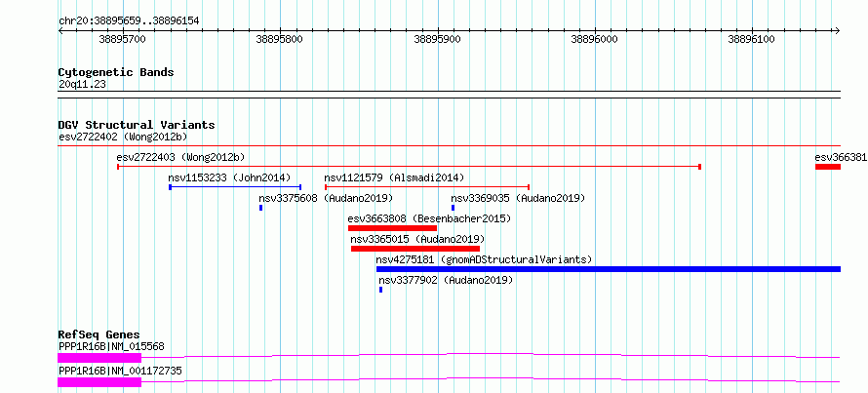Select the esv2722402 thin red variant line
The image size is (868, 393).
[x=449, y=145]
